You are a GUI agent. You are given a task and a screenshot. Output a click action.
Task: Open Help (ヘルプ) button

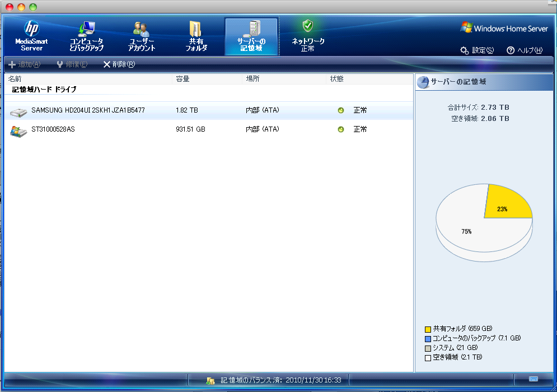525,50
